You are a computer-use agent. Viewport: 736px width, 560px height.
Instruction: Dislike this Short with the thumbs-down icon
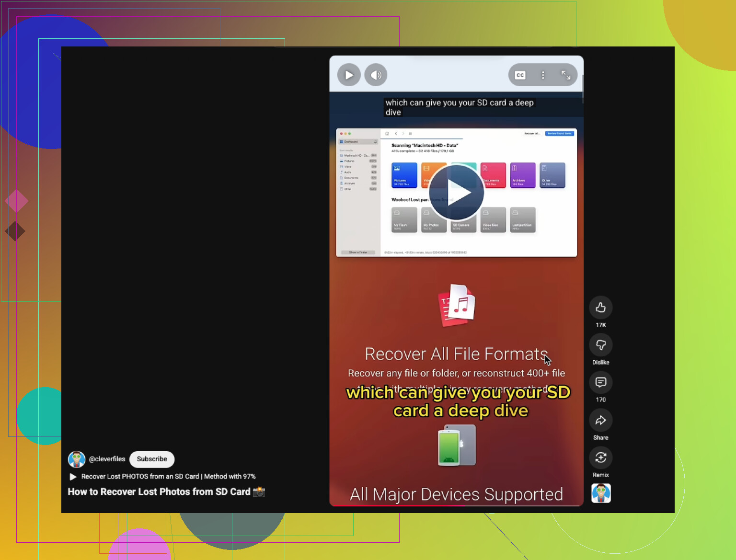point(601,345)
